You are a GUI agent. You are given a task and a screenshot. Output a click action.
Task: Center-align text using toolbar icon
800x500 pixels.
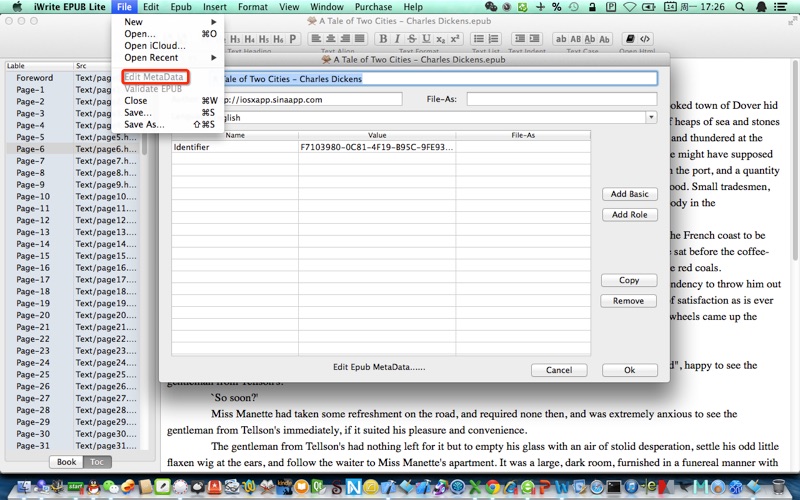coord(331,39)
